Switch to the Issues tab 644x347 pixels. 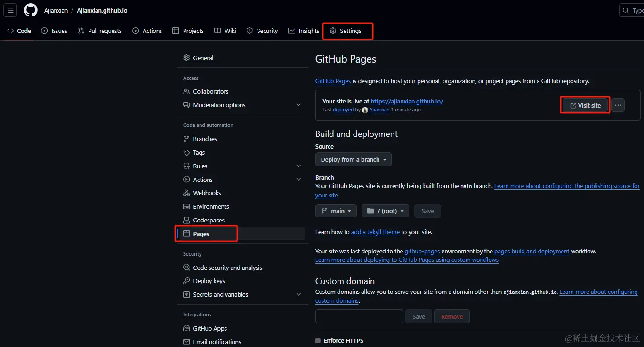pos(54,31)
